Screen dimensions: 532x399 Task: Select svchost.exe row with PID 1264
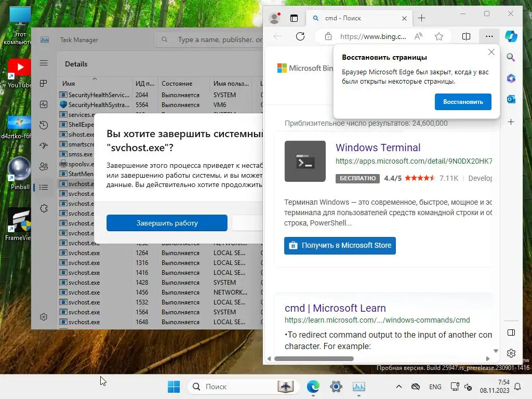(161, 253)
